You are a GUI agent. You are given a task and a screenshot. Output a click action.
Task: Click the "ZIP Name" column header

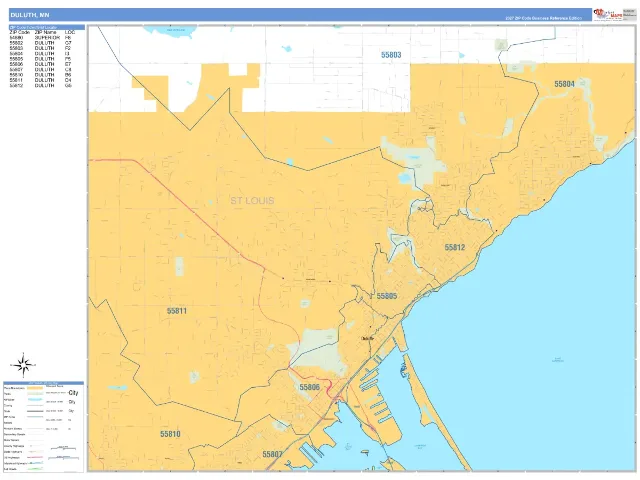[45, 32]
